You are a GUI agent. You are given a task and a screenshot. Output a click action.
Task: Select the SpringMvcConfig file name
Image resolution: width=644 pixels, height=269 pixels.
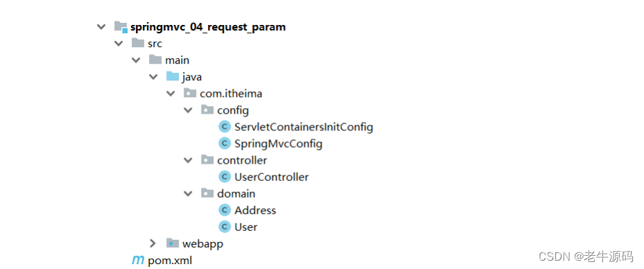pyautogui.click(x=278, y=144)
